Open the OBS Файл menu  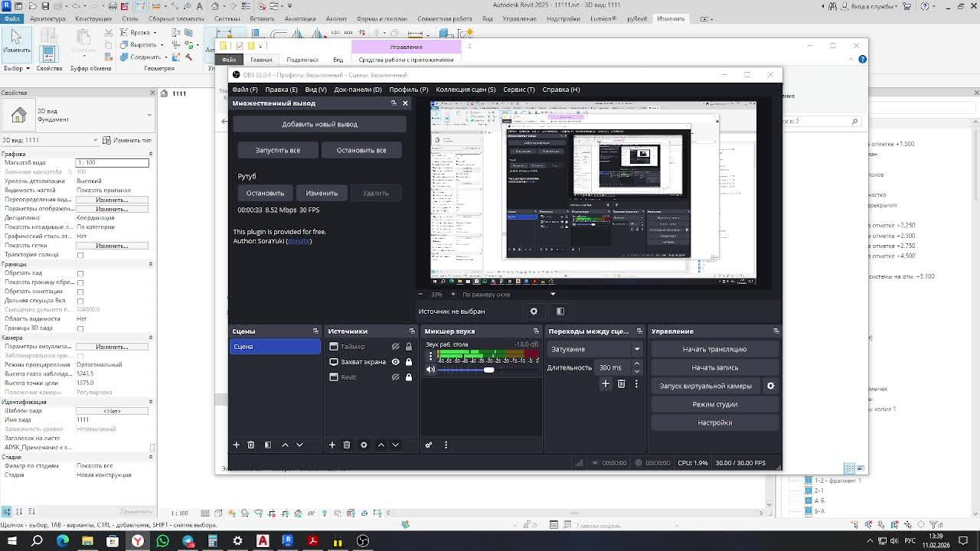point(245,90)
